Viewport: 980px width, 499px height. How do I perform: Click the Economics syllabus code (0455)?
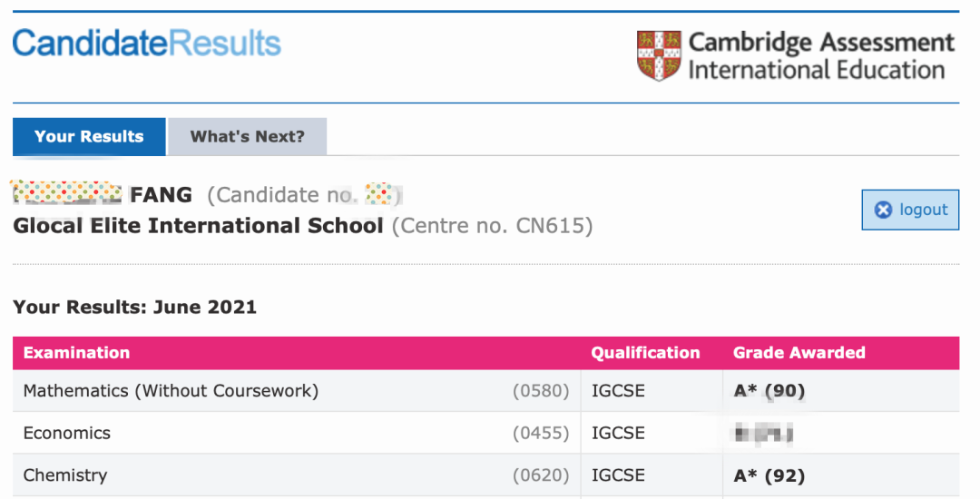(541, 433)
